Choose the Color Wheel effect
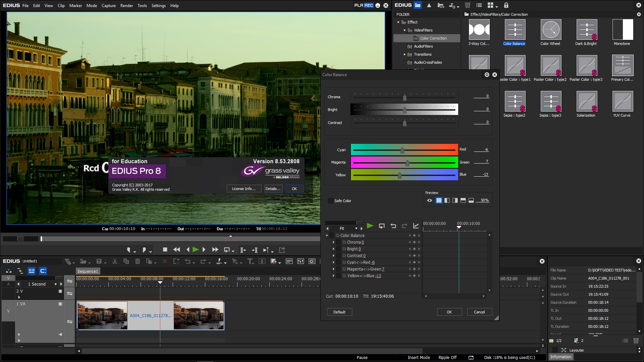644x362 pixels. click(x=551, y=30)
